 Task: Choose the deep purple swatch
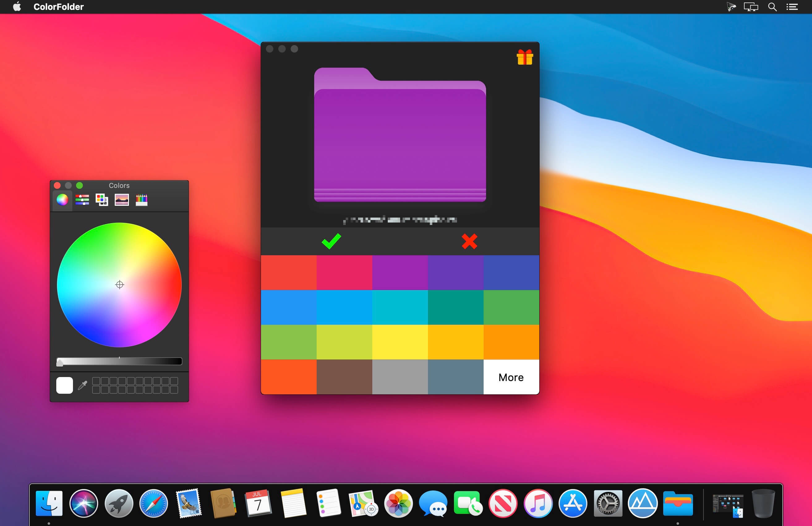tap(455, 273)
